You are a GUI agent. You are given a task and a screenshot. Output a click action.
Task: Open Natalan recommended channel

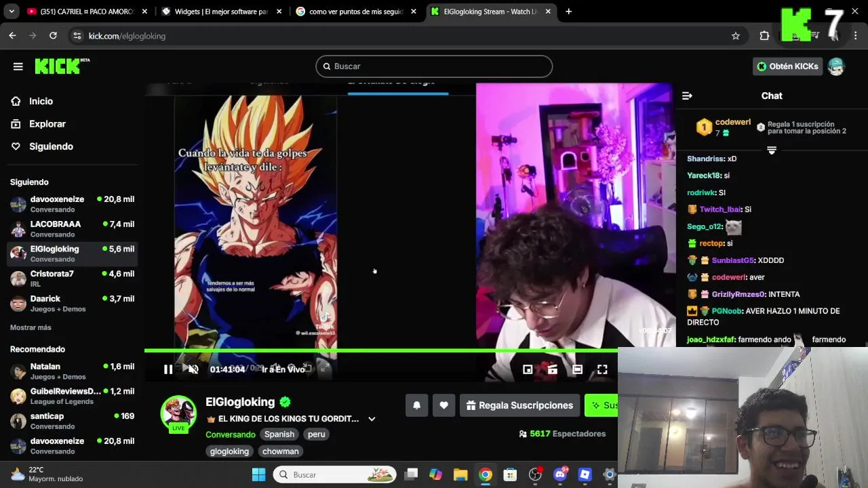coord(72,371)
